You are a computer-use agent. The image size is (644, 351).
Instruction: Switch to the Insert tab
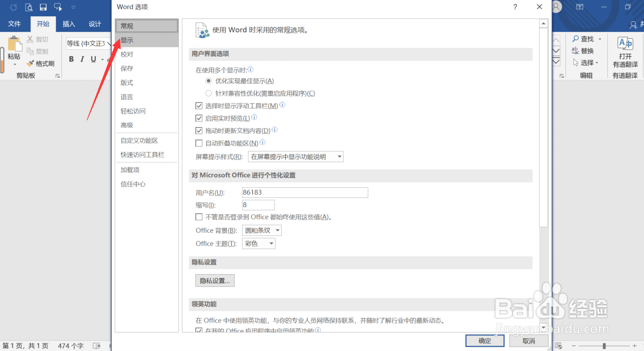coord(69,24)
